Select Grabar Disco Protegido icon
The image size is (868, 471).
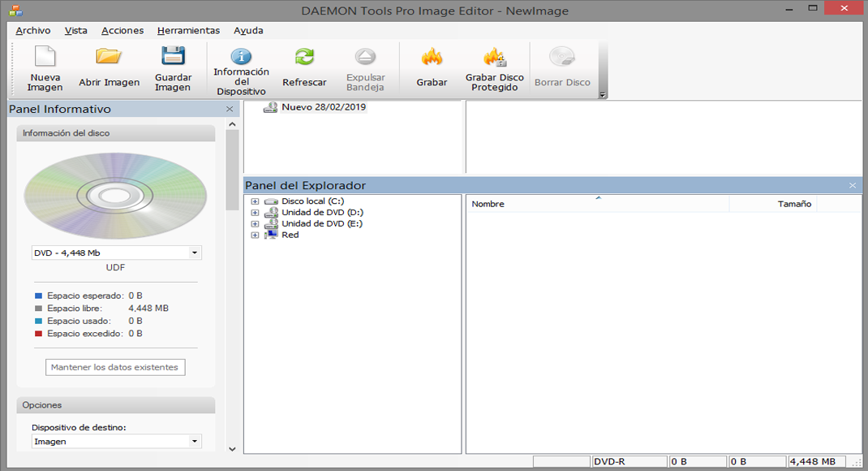click(x=494, y=56)
